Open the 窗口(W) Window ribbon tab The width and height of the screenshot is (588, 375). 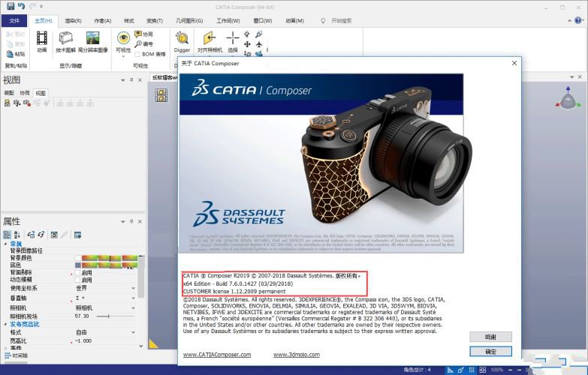pyautogui.click(x=263, y=20)
